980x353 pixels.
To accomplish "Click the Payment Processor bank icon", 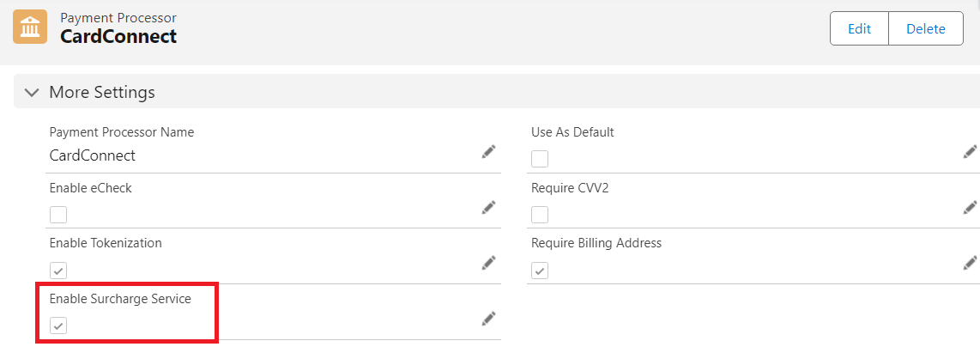I will [30, 27].
